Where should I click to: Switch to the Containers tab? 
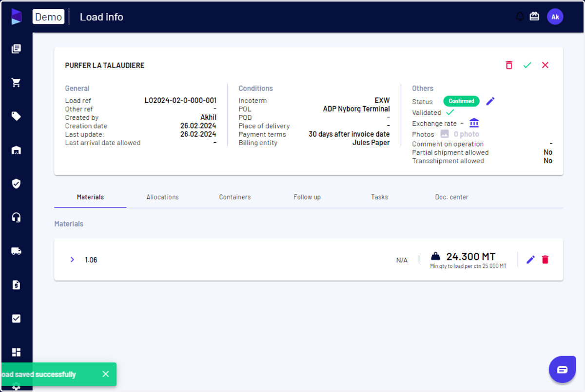click(x=235, y=197)
